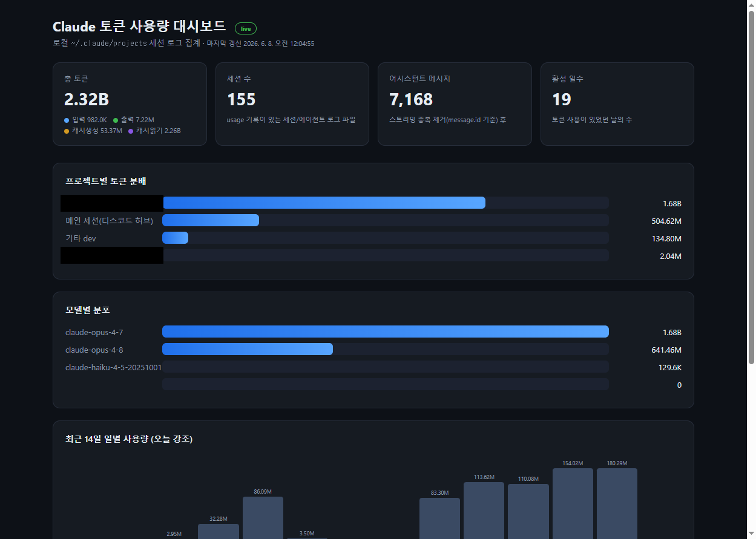
Task: Click the green live status badge
Action: [246, 28]
